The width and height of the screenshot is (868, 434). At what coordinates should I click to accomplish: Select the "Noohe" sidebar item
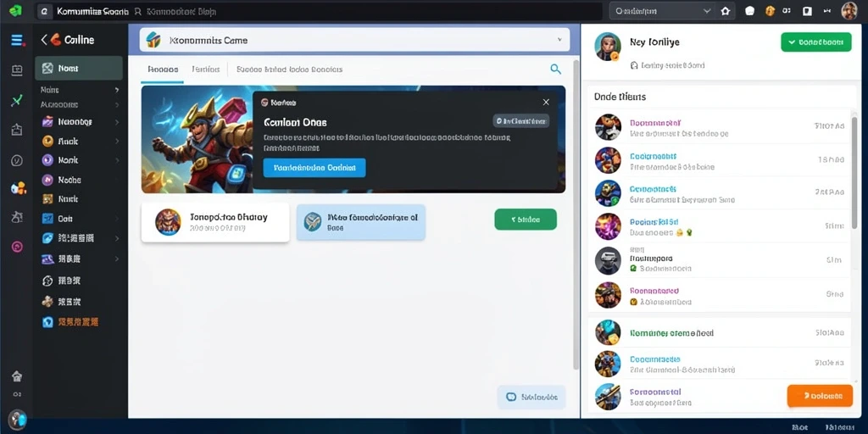point(78,180)
